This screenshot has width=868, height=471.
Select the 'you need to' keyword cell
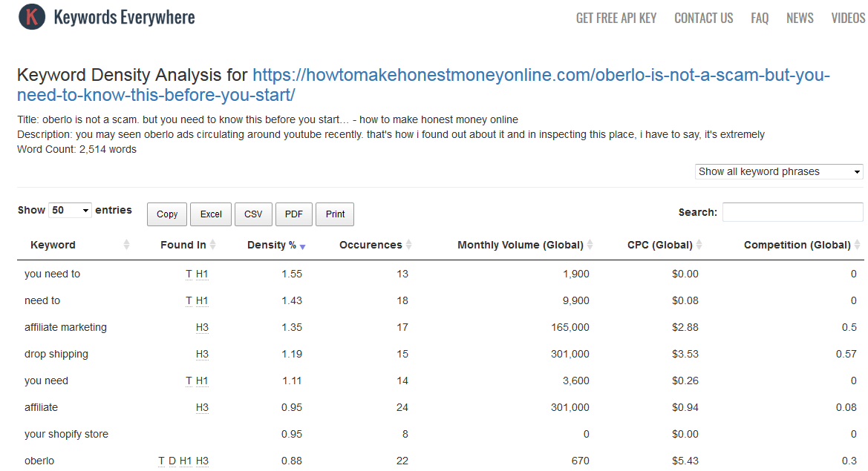coord(52,274)
